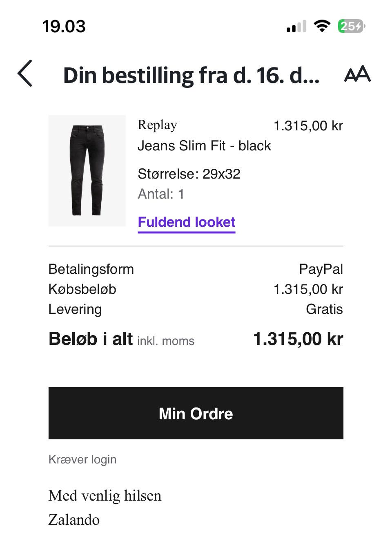
Task: Tap the Replay brand name
Action: (157, 125)
